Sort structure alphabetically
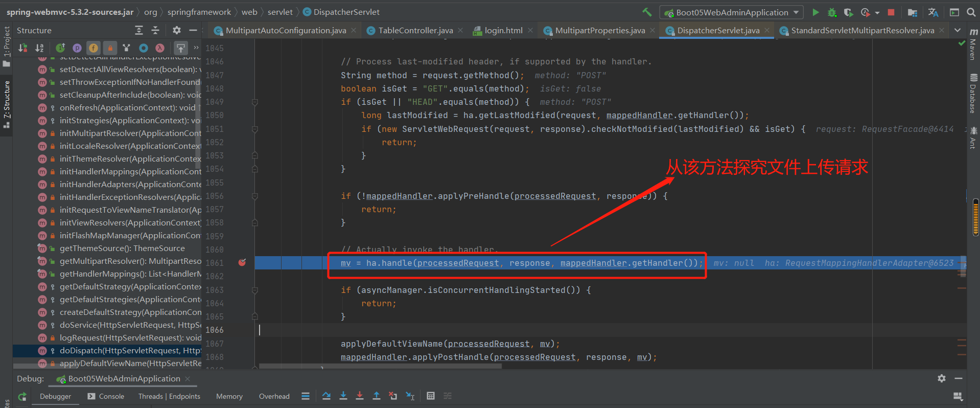Screen dimensions: 980x408 39,48
